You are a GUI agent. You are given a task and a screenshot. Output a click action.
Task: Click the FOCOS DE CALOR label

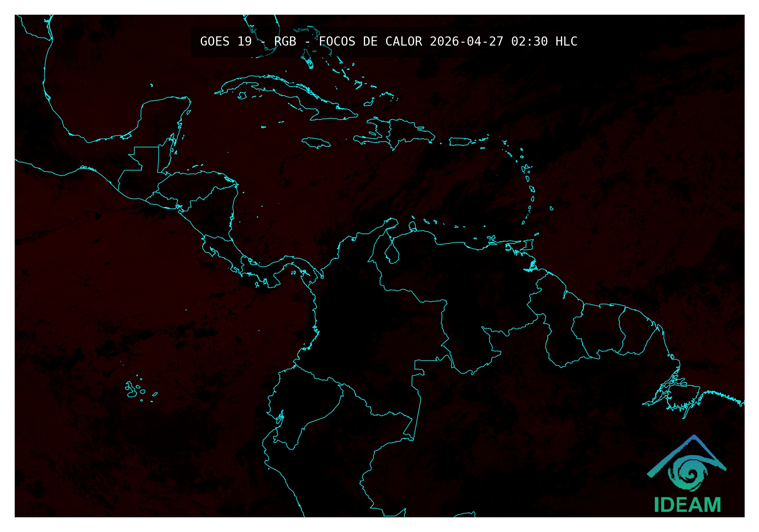pos(370,42)
